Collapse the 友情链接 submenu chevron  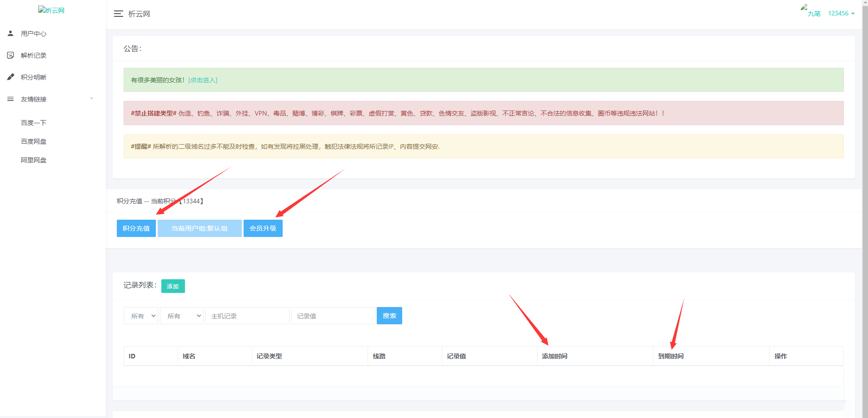pos(91,99)
